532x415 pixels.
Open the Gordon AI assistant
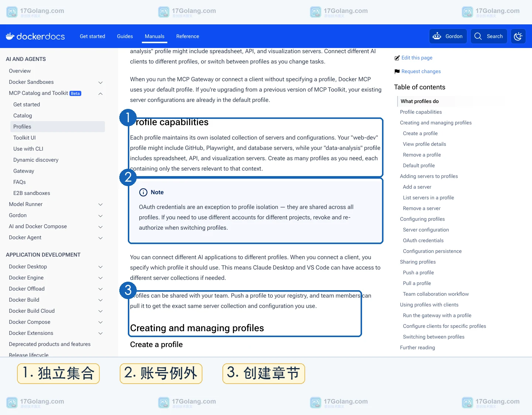click(448, 36)
